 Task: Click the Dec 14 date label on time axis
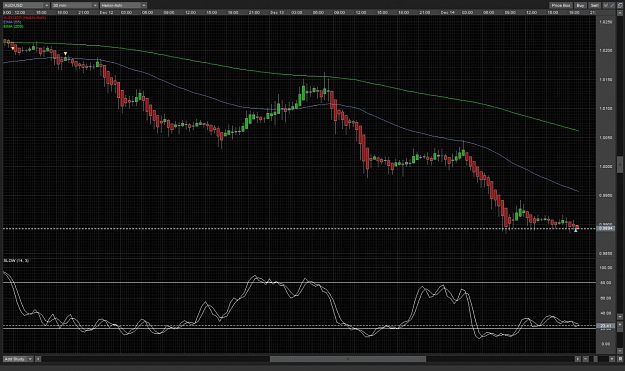[x=448, y=13]
